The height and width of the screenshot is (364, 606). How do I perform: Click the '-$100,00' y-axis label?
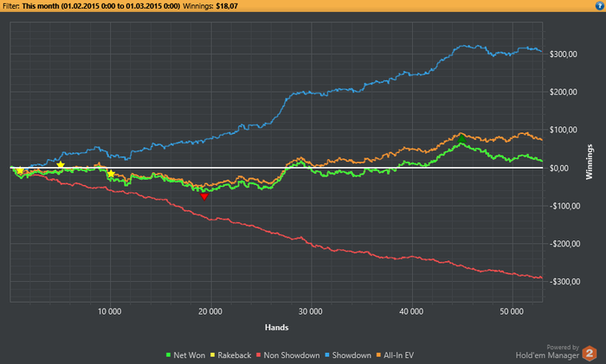tap(564, 206)
